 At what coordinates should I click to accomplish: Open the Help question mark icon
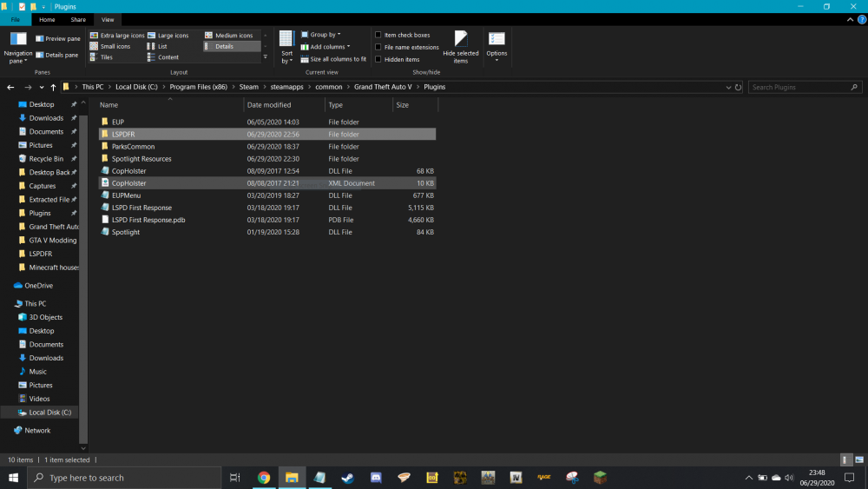pos(862,19)
